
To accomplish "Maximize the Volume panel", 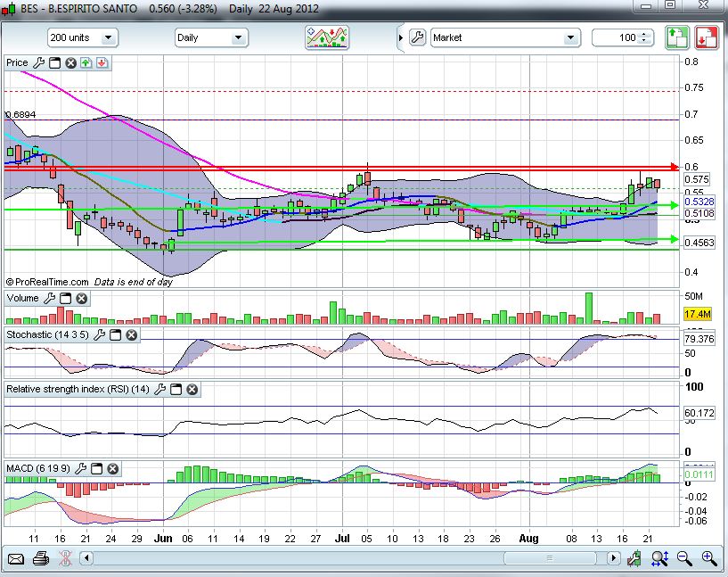I will 65,298.
